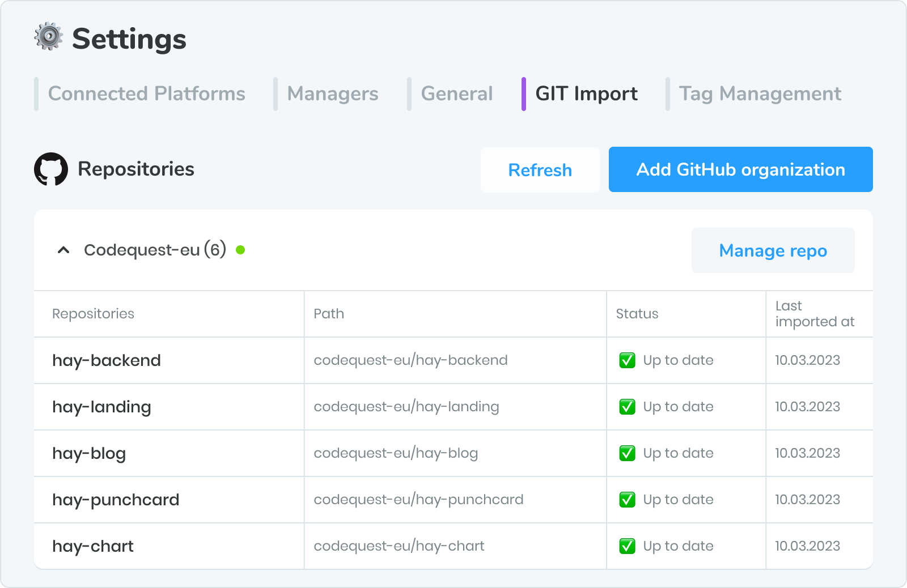Select the GIT Import tab

point(587,93)
